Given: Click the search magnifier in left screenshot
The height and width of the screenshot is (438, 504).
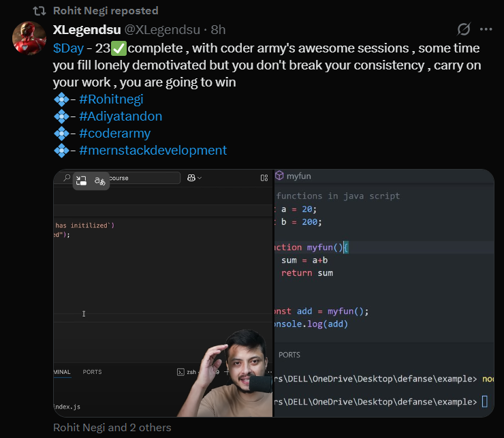Looking at the screenshot, I should pos(67,178).
